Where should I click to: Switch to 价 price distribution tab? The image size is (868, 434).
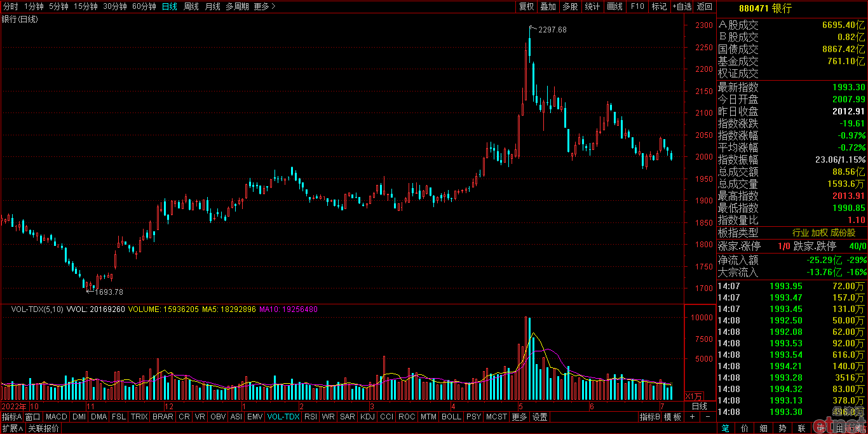[745, 428]
